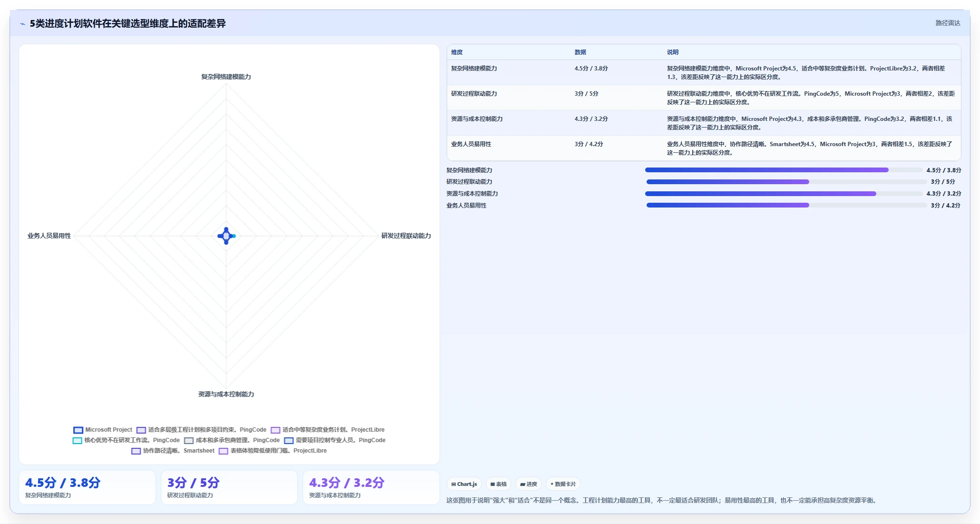The width and height of the screenshot is (980, 524).
Task: Click the page title 5类进度计划软件在关键选型维度上的适配差异
Action: pyautogui.click(x=127, y=23)
